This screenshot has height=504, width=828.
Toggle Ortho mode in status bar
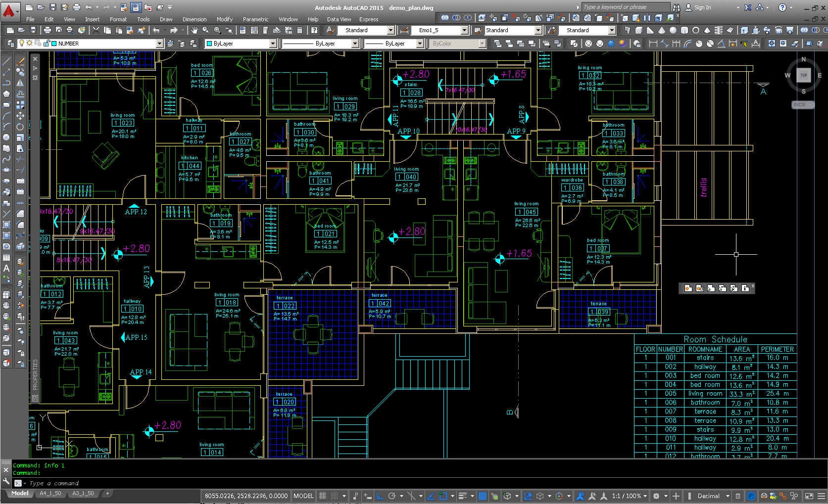(x=380, y=496)
